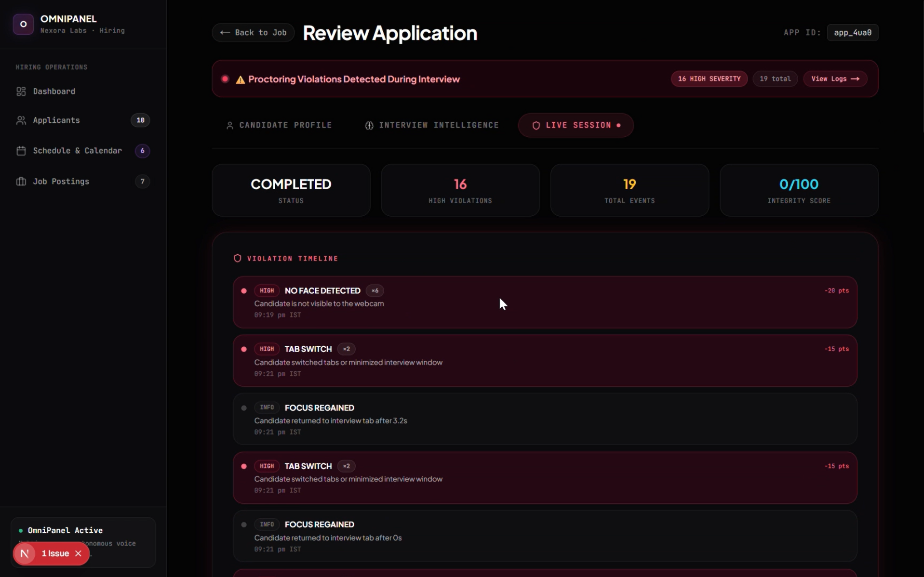Click the Job Postings count badge 7
The image size is (924, 577).
[142, 182]
